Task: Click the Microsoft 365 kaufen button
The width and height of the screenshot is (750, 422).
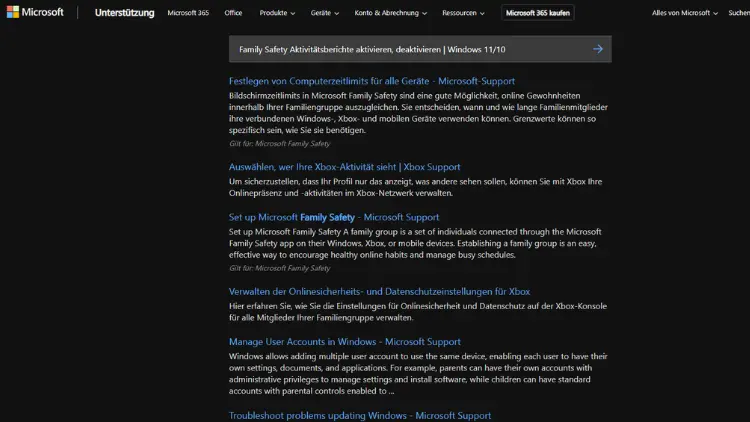Action: point(538,13)
